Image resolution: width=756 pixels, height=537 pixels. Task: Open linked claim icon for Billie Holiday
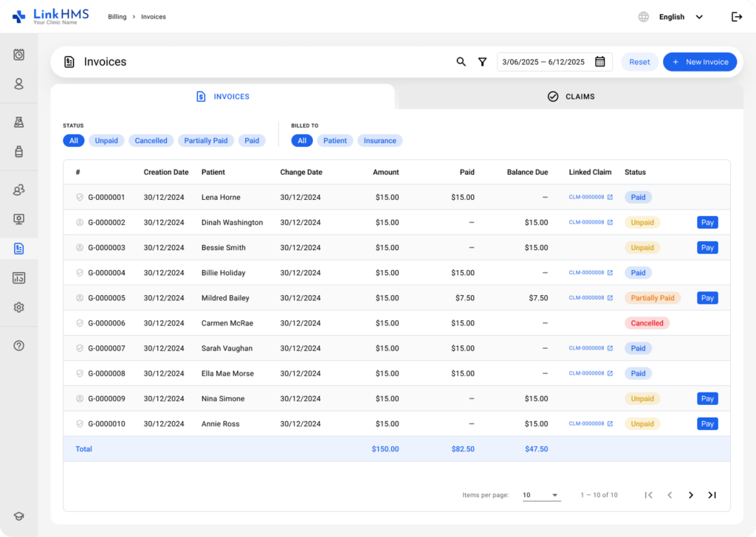[610, 273]
